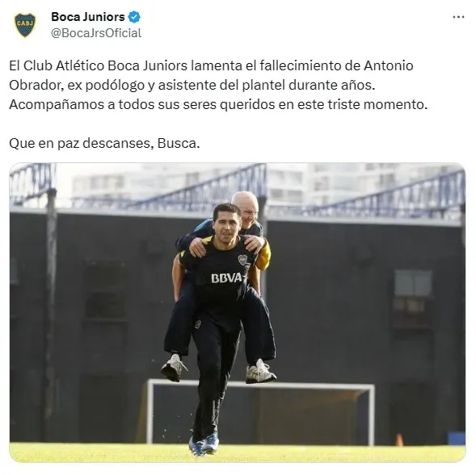Image resolution: width=476 pixels, height=475 pixels.
Task: Click the white sneaker on the right
Action: (x=260, y=372)
